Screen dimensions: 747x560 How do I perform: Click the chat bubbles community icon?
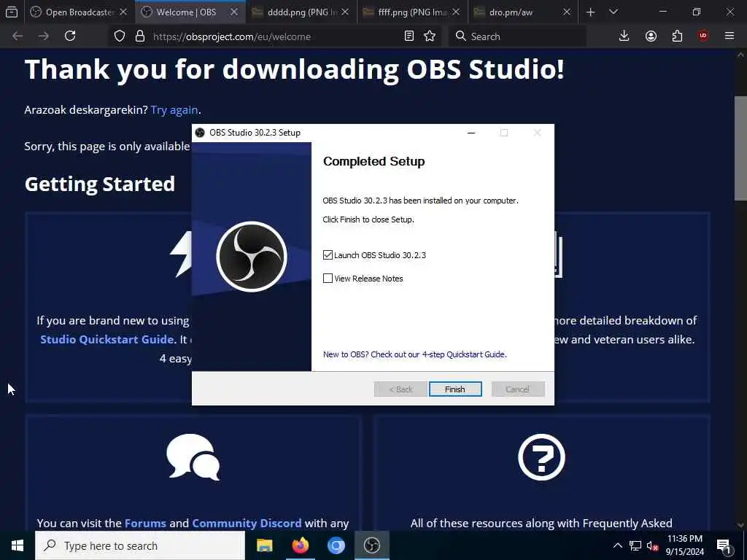point(193,456)
